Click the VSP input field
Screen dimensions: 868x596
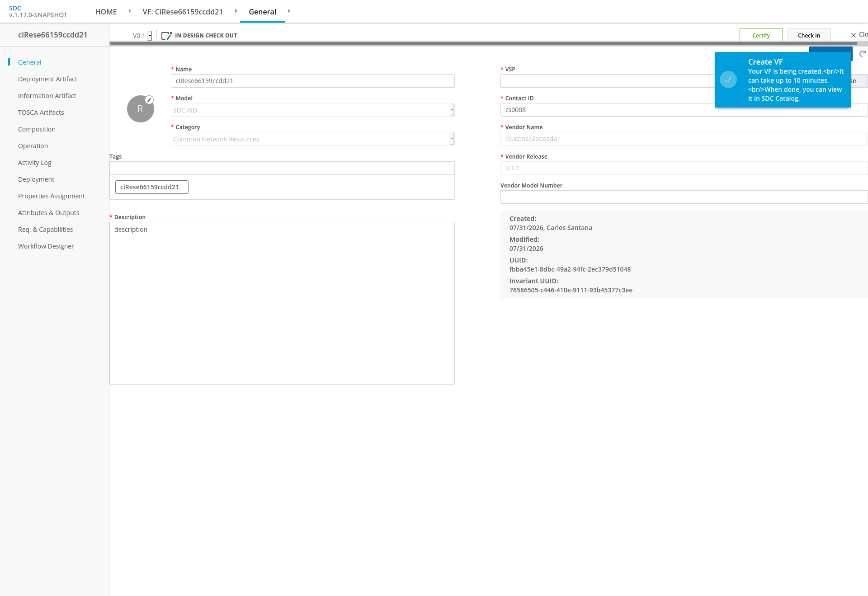(x=608, y=81)
